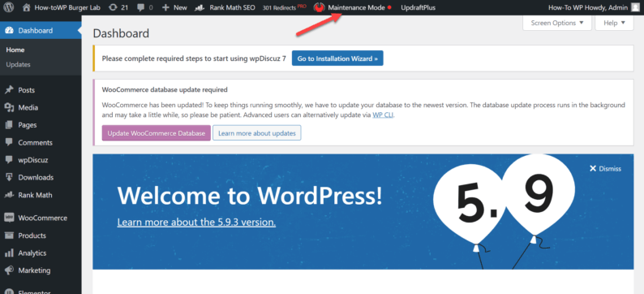Click the WordPress logo icon
Screen dimensions: 644x294
pos(9,7)
